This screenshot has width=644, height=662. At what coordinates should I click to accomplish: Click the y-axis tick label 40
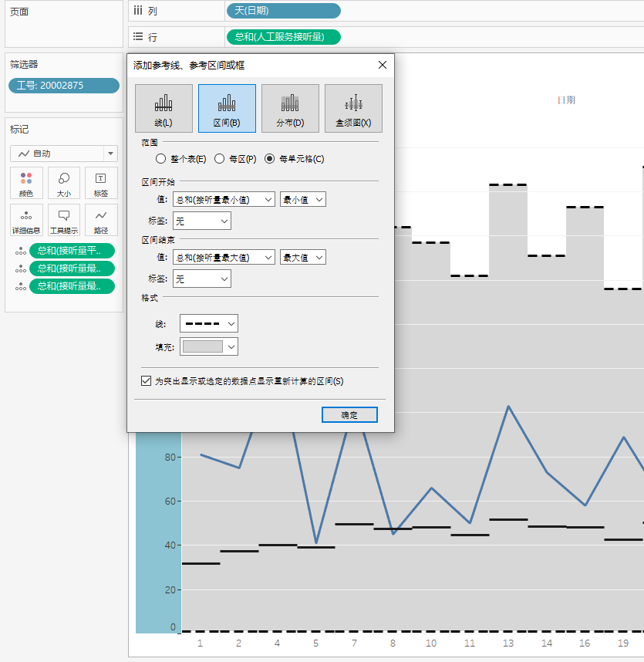point(170,545)
